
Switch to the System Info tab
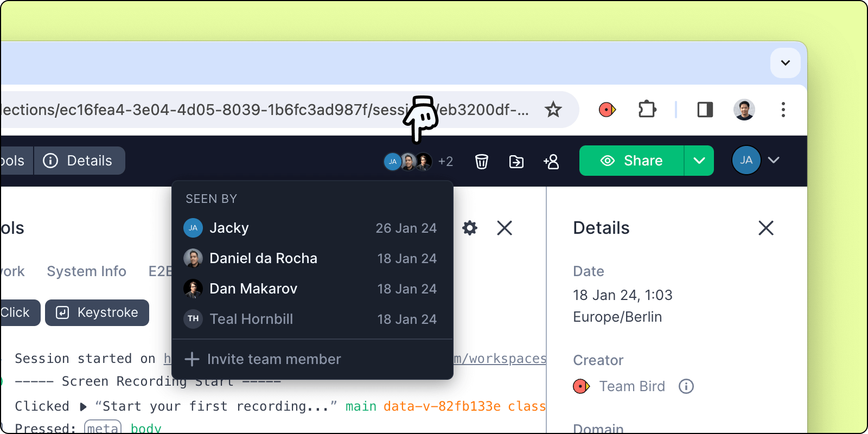point(86,271)
